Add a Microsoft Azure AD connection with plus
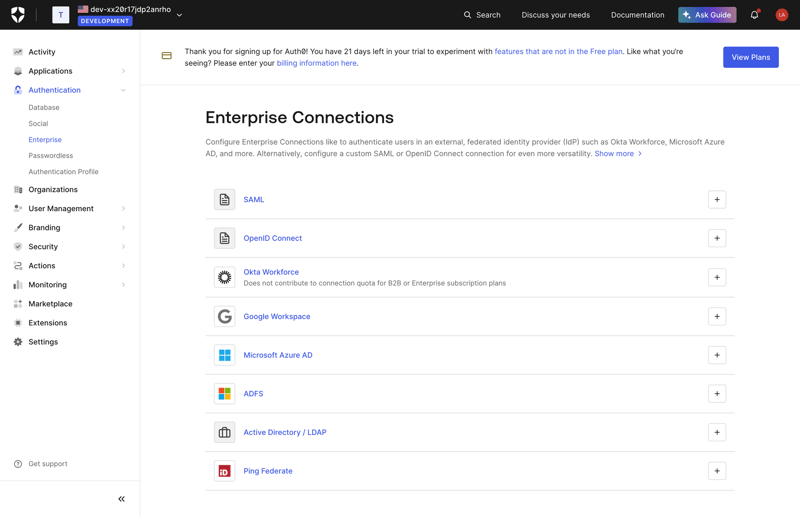Image resolution: width=800 pixels, height=517 pixels. tap(717, 355)
